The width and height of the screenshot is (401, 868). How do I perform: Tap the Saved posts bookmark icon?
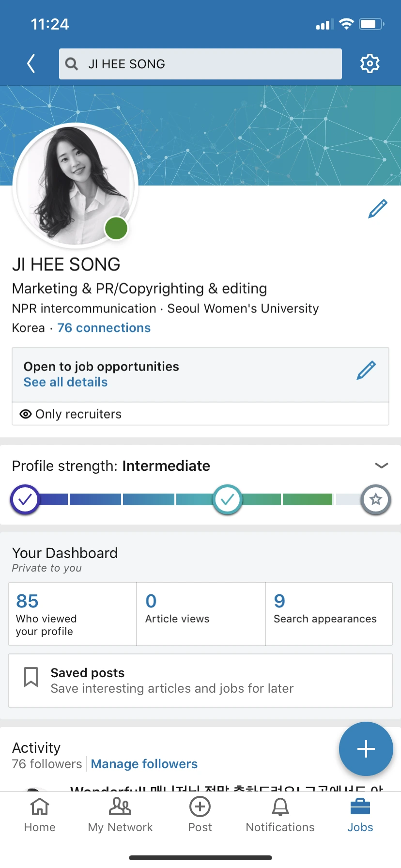[31, 677]
